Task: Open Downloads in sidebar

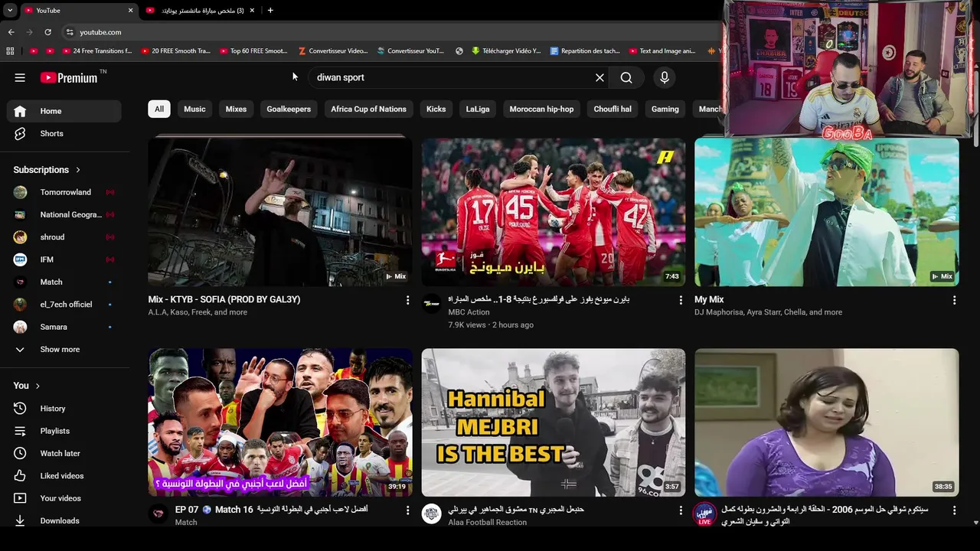Action: click(64, 520)
